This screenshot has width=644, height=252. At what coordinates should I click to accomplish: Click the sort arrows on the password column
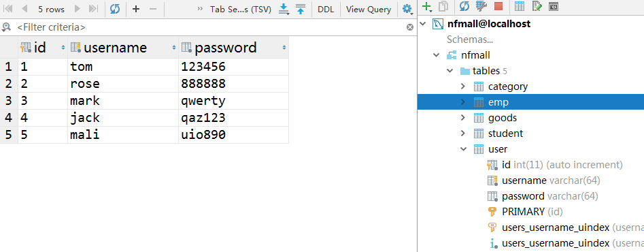point(284,48)
